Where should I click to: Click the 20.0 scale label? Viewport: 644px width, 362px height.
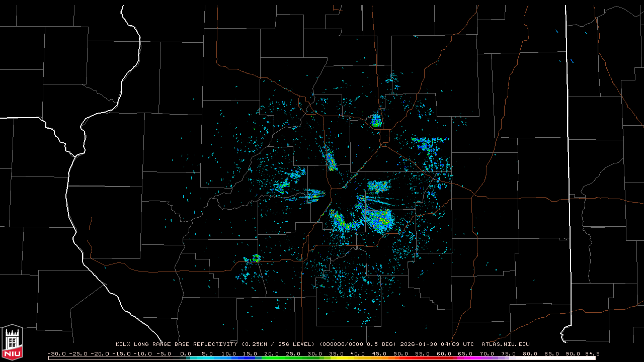[272, 353]
